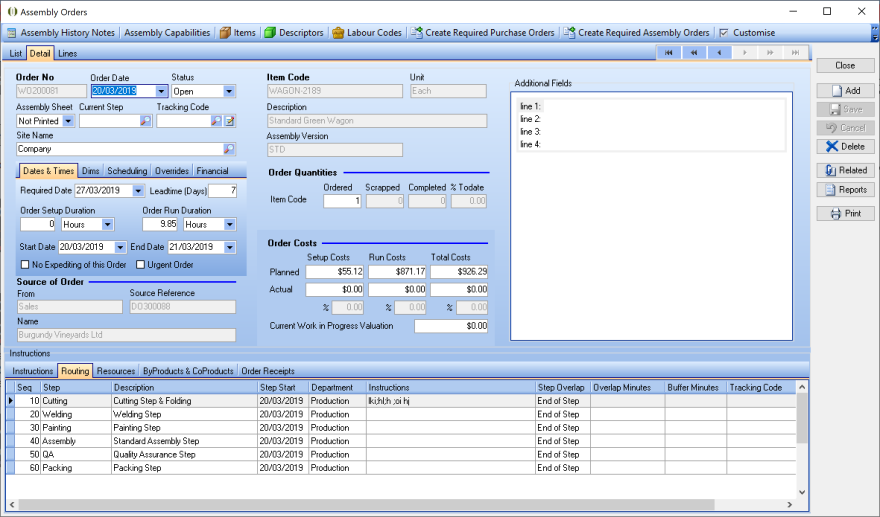Click the Tracking Code edit note icon

coord(230,121)
